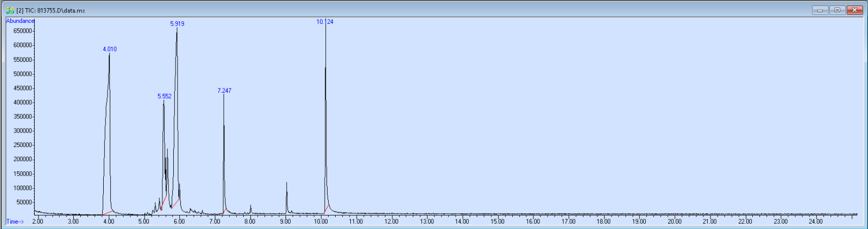Click the 50000 abundance tick label

point(24,202)
